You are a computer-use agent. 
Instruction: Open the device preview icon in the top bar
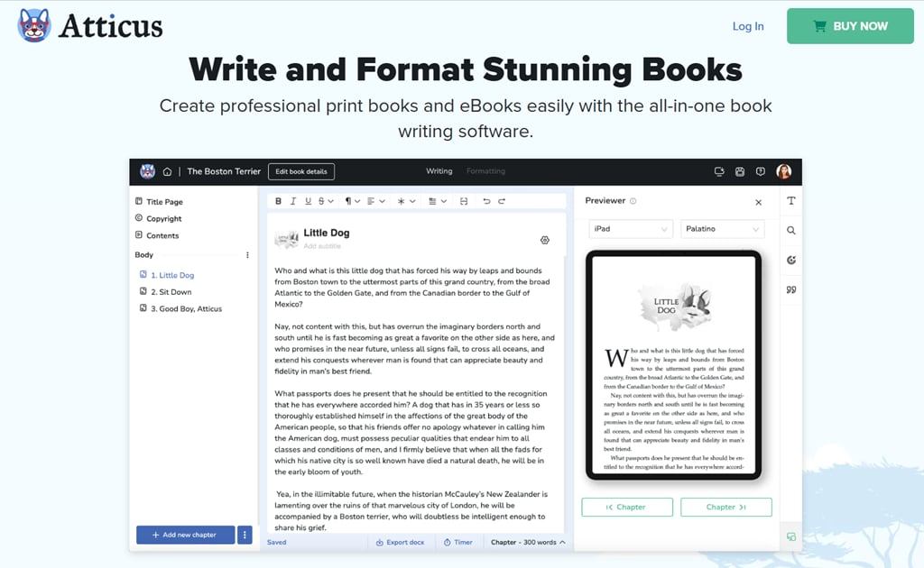pyautogui.click(x=719, y=171)
